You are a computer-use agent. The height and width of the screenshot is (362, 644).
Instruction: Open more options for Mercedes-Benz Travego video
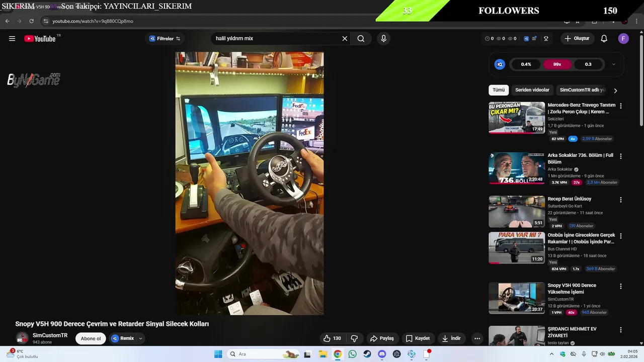coord(621,106)
